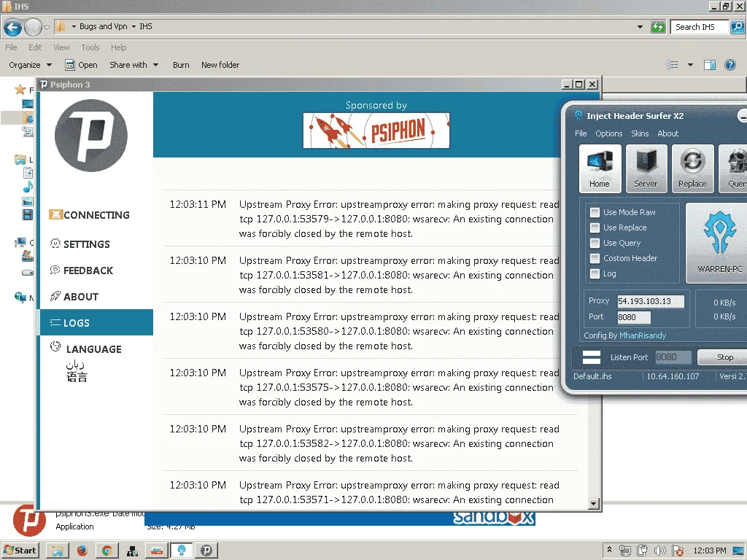This screenshot has height=560, width=747.
Task: Expand address bar history dropdown
Action: (640, 27)
